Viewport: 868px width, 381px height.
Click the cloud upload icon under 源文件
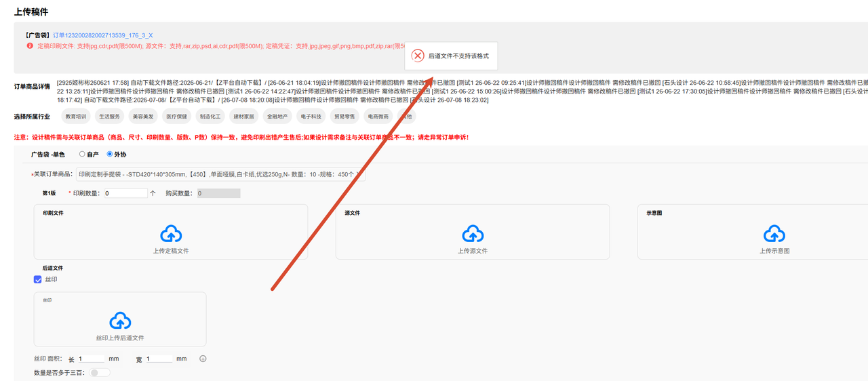(473, 234)
